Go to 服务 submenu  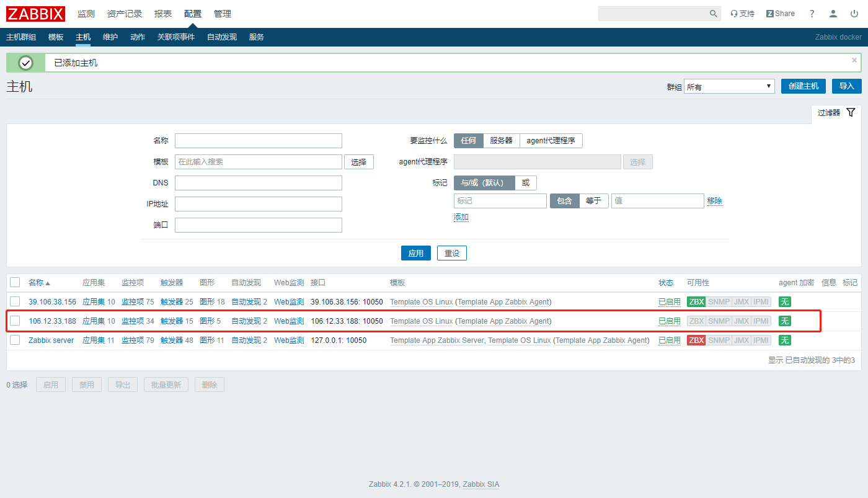point(257,37)
